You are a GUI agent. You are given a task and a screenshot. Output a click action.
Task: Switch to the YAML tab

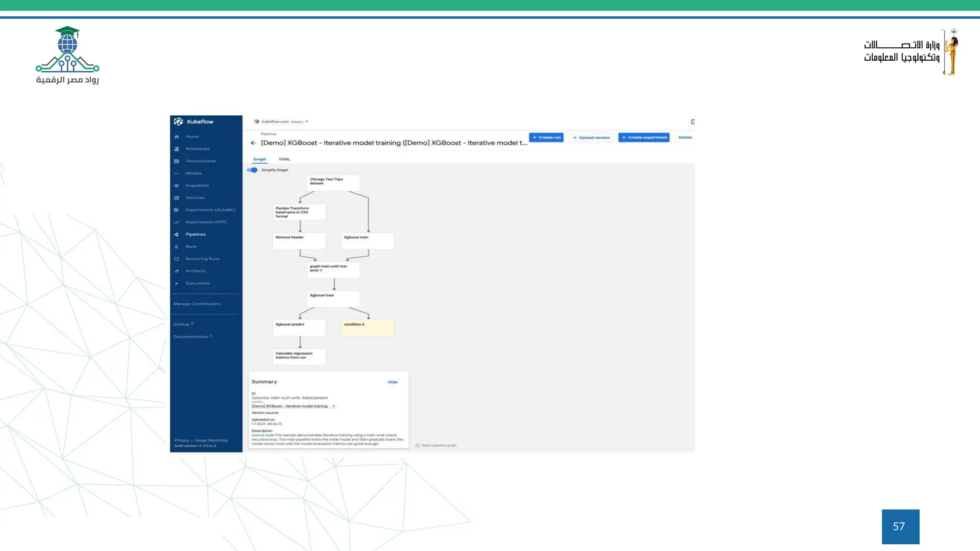(284, 159)
